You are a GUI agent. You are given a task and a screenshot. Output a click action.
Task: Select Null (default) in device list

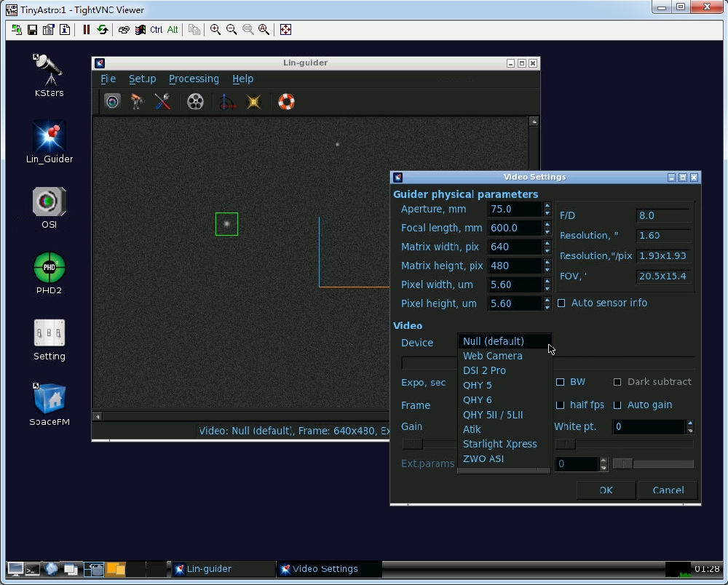(505, 341)
